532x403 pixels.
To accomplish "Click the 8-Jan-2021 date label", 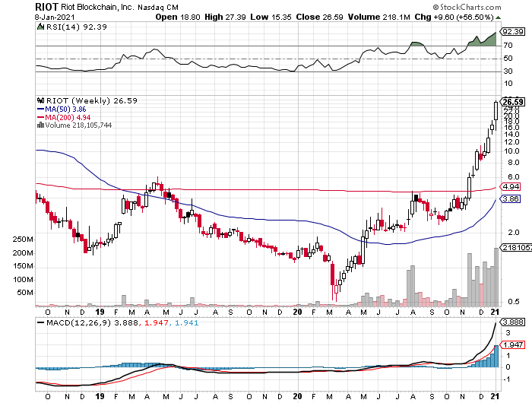I will click(55, 17).
